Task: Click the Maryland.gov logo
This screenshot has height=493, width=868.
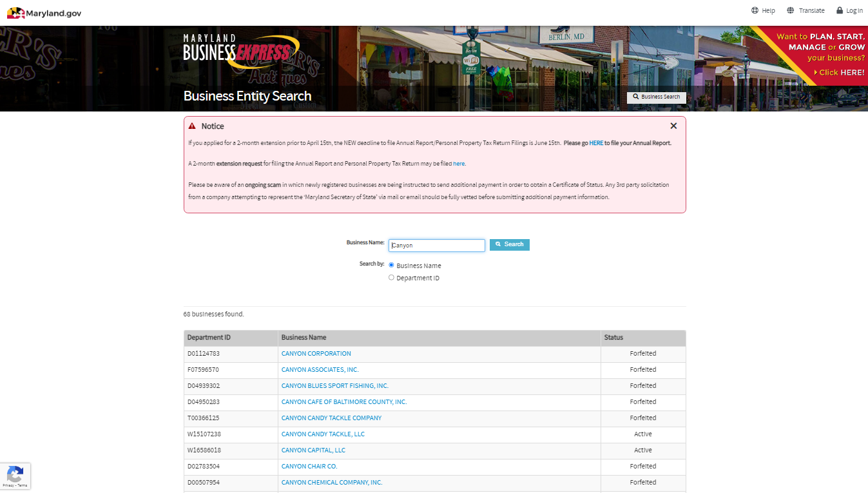Action: pyautogui.click(x=44, y=13)
